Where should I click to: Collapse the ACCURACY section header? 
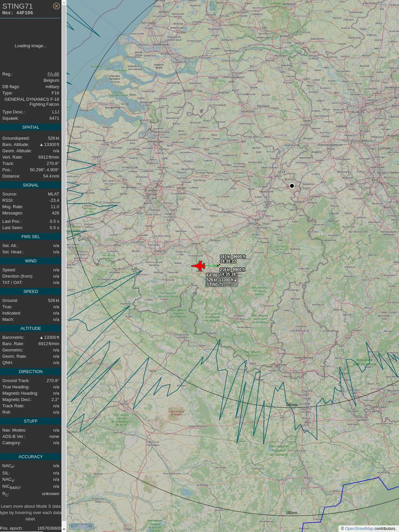tap(30, 457)
